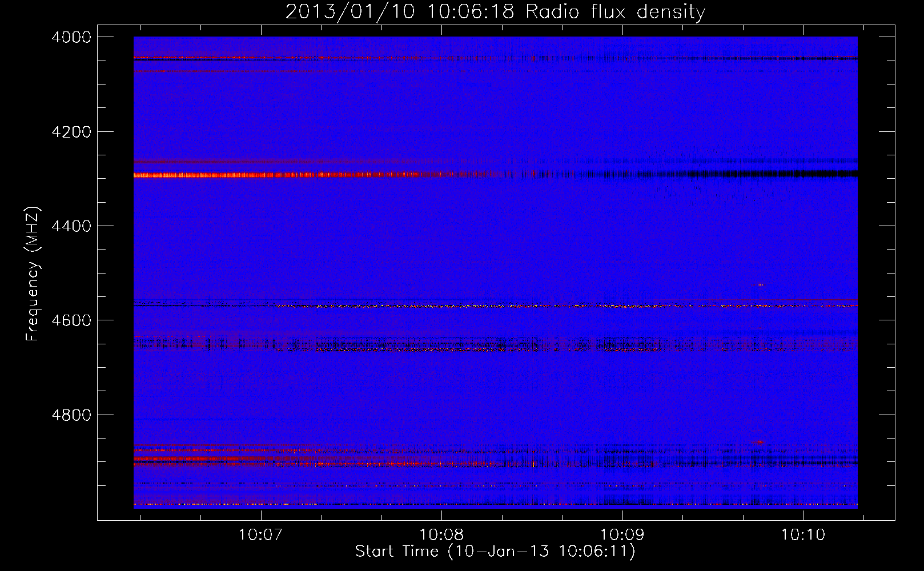
Task: Click the 4200 frequency tick label
Action: [x=71, y=132]
